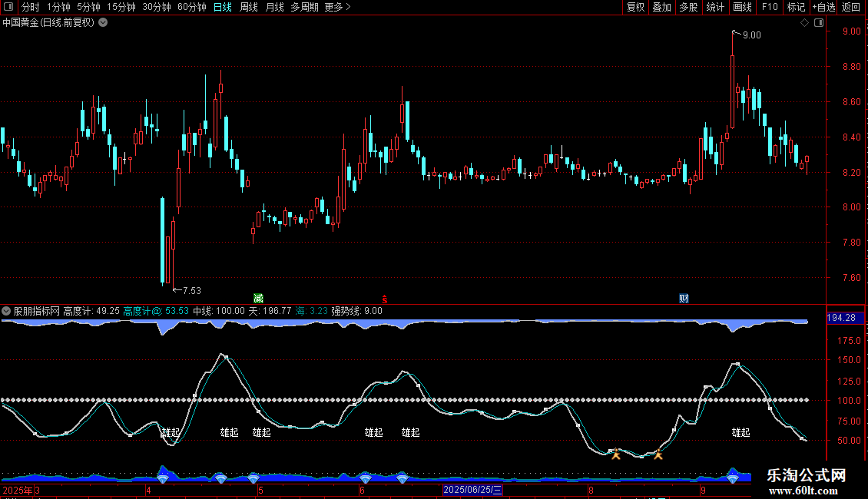Expand the 股朋指标网 indicator dropdown arrow
This screenshot has width=868, height=499.
(x=6, y=311)
